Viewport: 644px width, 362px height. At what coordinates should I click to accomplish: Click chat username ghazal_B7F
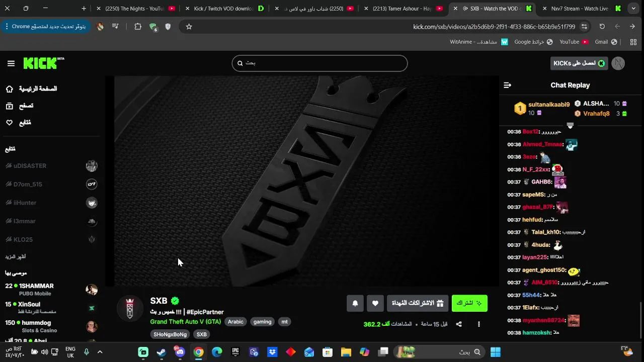538,207
